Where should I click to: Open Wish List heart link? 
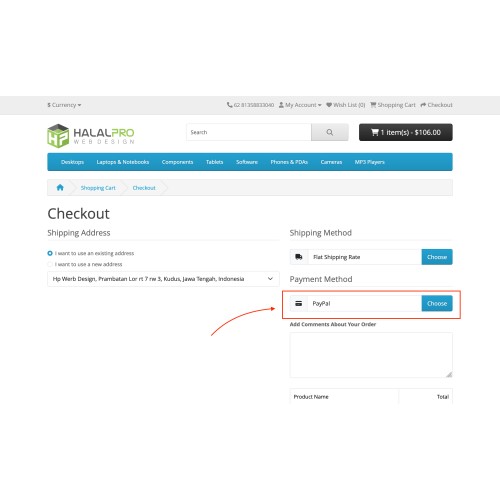(346, 105)
